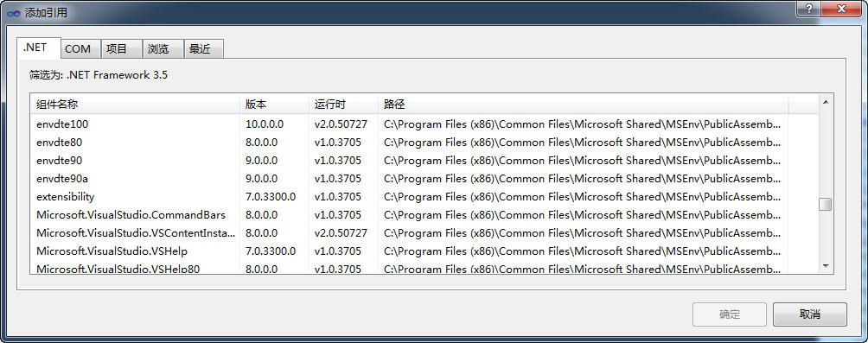Viewport: 868px width, 343px height.
Task: Sort by 运行时 column header
Action: 344,104
